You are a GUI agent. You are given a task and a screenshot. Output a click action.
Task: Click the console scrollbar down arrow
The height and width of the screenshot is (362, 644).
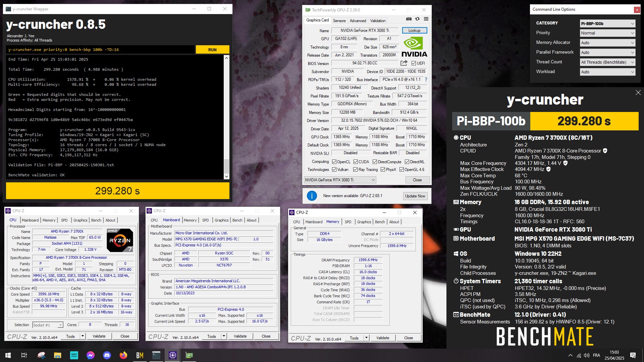point(226,177)
